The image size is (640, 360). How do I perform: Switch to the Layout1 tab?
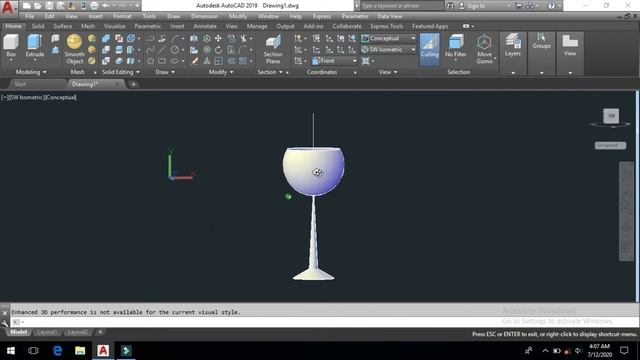(47, 332)
